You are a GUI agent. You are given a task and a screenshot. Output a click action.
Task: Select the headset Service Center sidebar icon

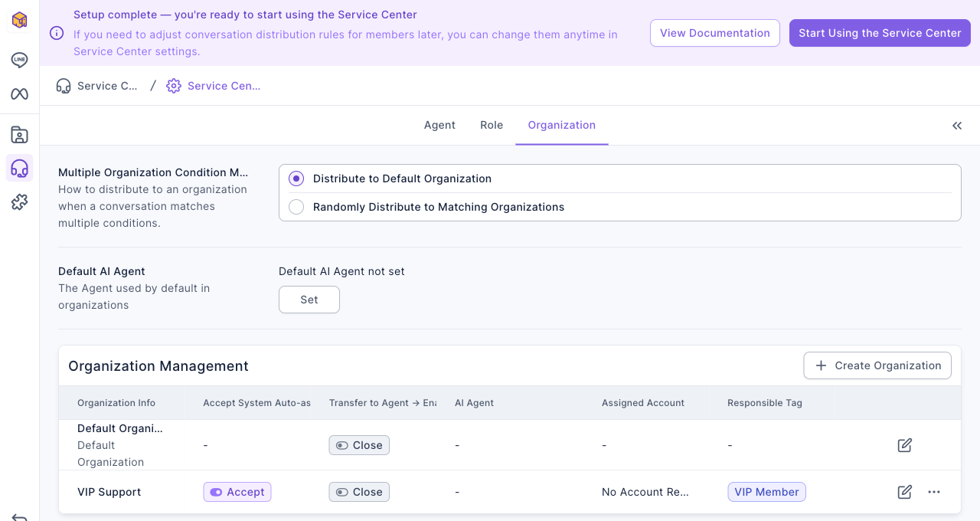pos(19,168)
